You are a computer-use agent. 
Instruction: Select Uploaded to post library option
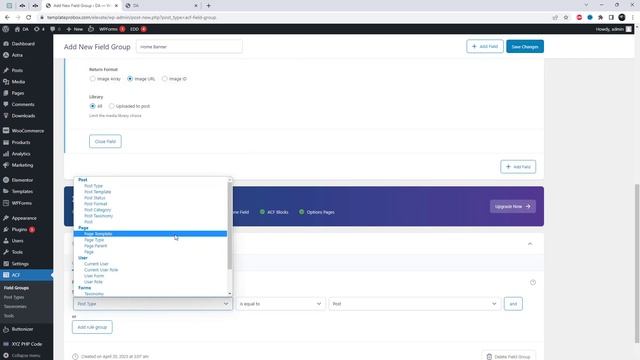click(x=111, y=106)
